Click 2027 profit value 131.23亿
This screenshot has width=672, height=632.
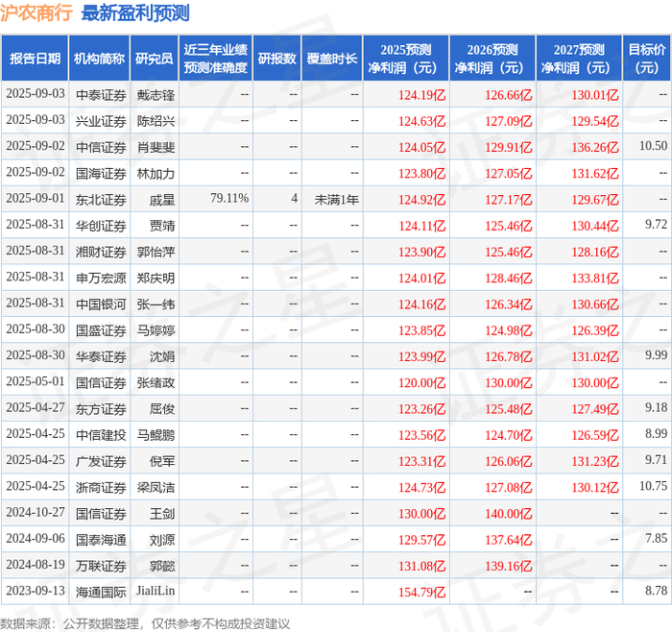pos(595,461)
